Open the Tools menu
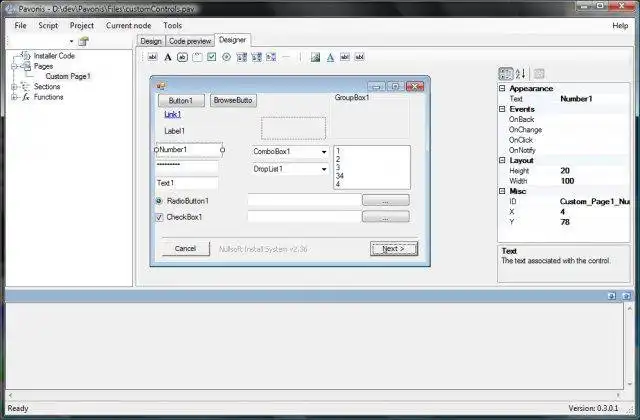 click(173, 25)
